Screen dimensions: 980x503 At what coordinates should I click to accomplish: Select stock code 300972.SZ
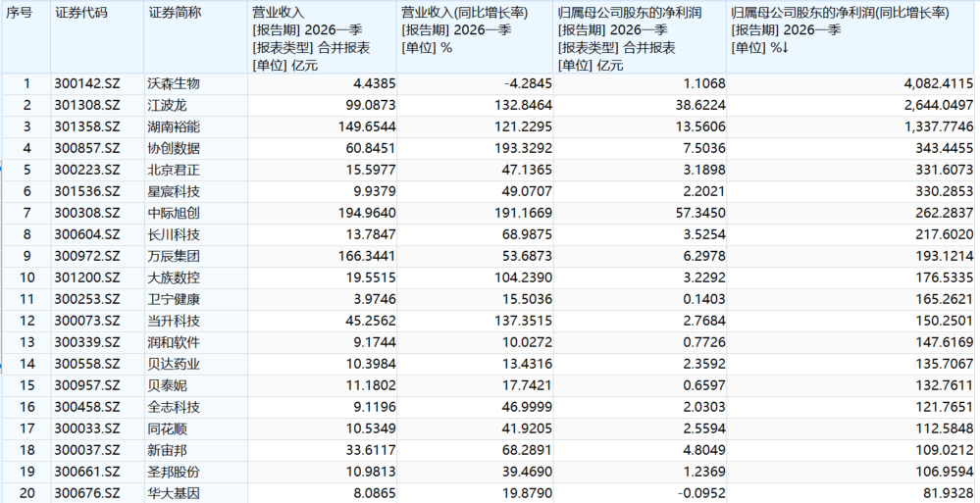click(86, 257)
